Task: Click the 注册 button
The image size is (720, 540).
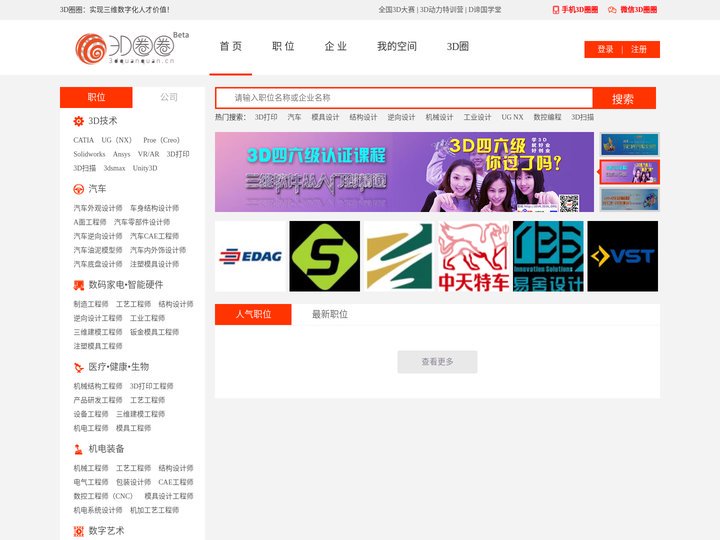Action: (639, 50)
